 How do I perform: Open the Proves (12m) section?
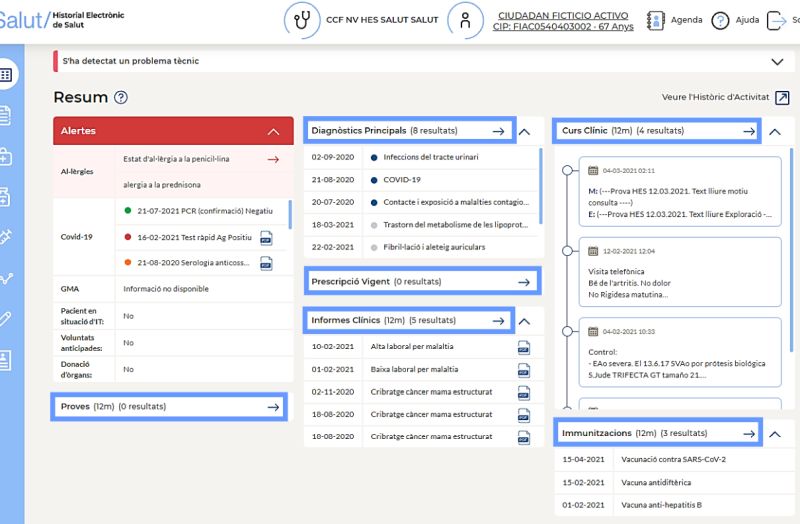coord(169,407)
